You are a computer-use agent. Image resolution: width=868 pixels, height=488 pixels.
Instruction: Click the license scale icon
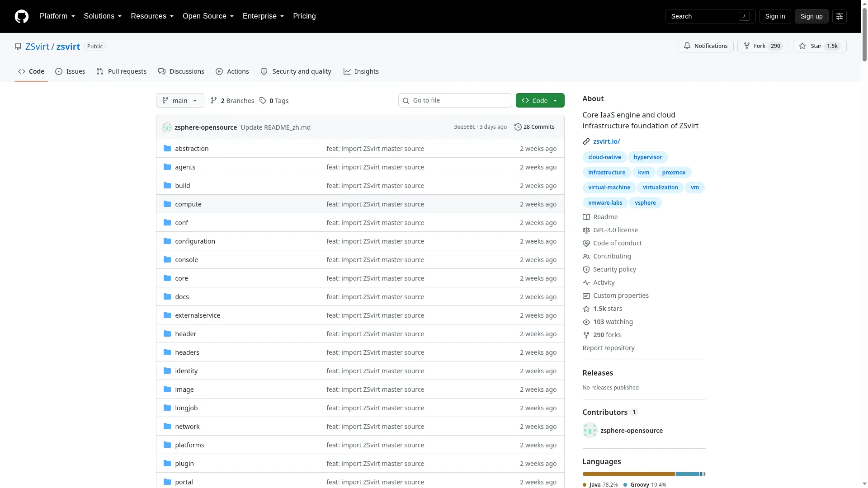pos(586,230)
